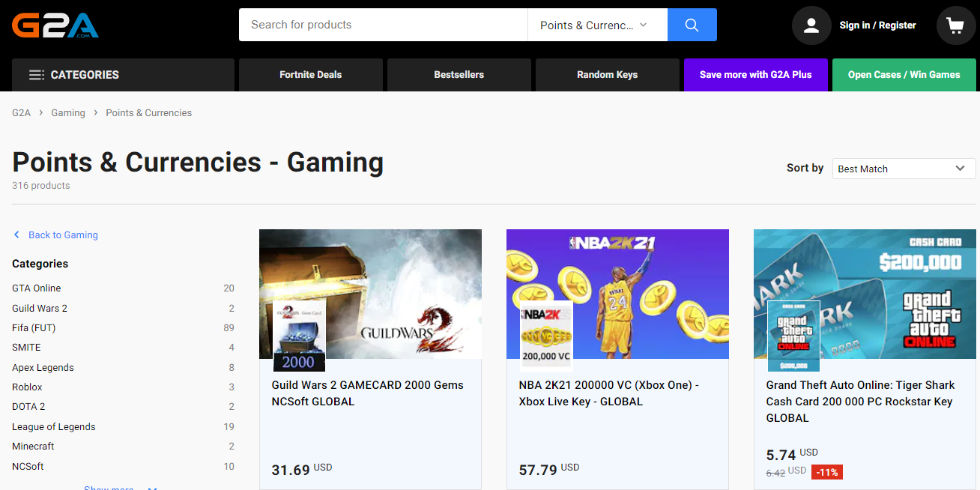Click the 57.79 USD price
The image size is (980, 490).
pos(548,470)
